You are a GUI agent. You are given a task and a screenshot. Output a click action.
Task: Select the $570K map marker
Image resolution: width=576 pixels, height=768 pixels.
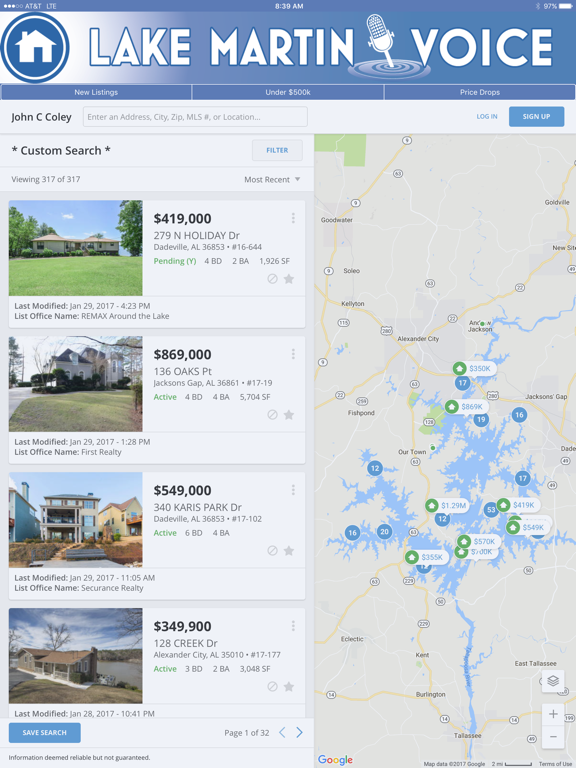point(479,541)
